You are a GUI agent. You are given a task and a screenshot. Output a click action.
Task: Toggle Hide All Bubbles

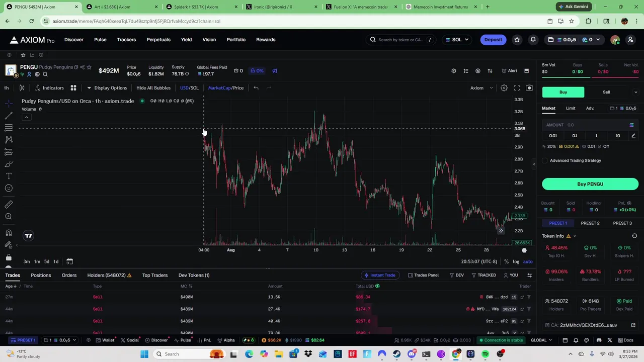click(153, 88)
